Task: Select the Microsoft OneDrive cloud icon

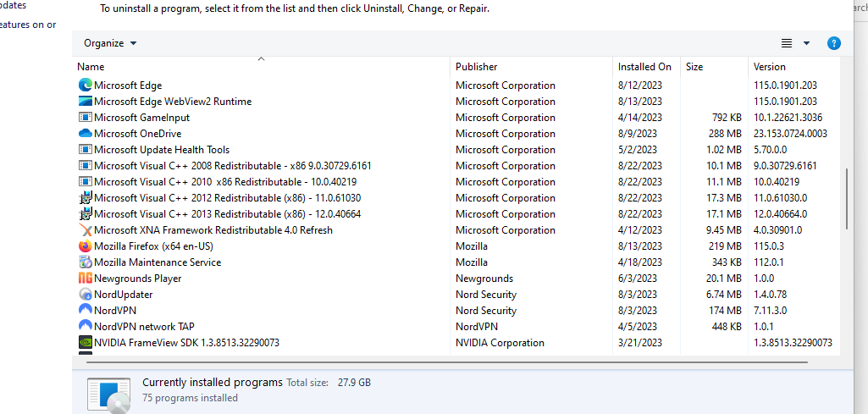Action: click(86, 134)
